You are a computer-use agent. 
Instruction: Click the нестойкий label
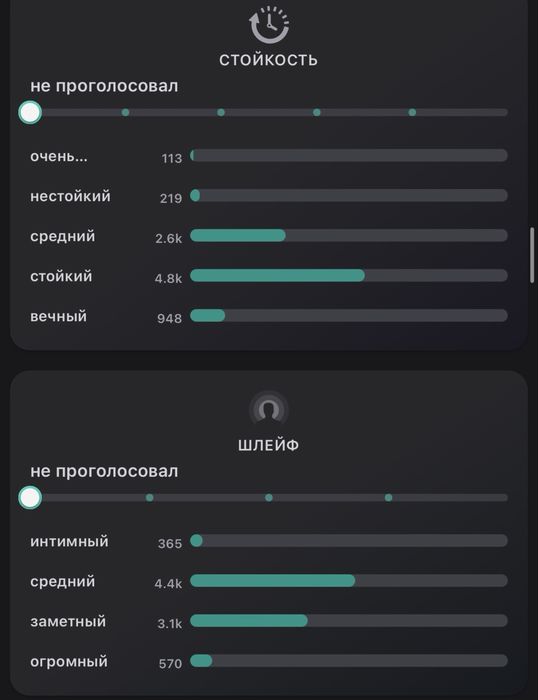(71, 196)
